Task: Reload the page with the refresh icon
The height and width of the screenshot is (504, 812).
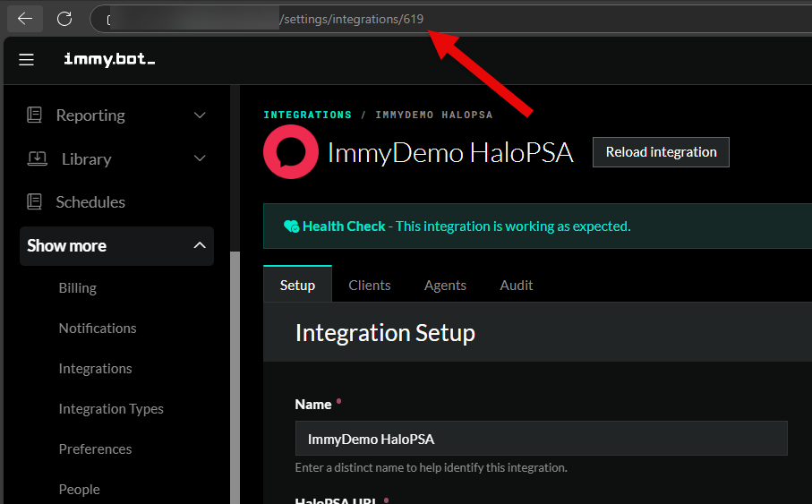Action: (x=64, y=18)
